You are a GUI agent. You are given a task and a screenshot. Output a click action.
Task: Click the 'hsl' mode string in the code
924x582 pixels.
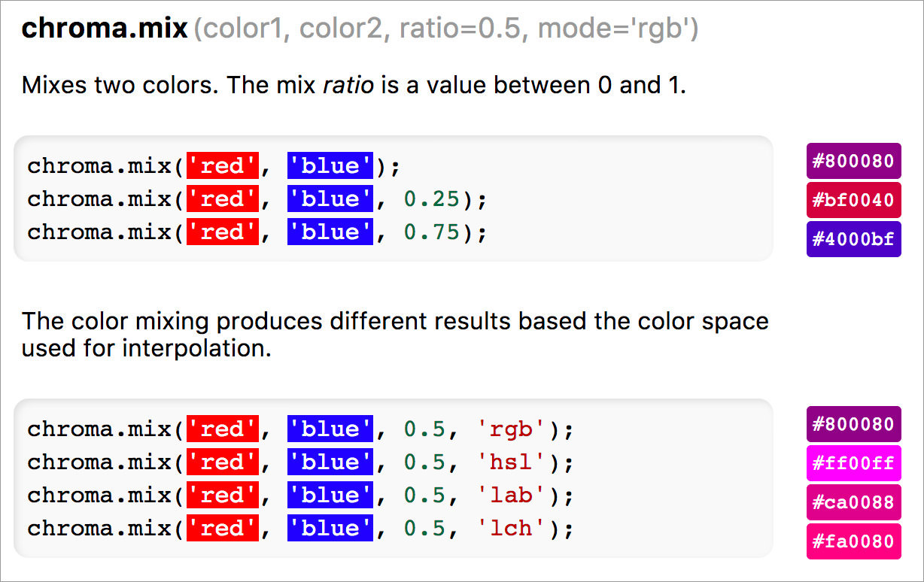tap(511, 462)
